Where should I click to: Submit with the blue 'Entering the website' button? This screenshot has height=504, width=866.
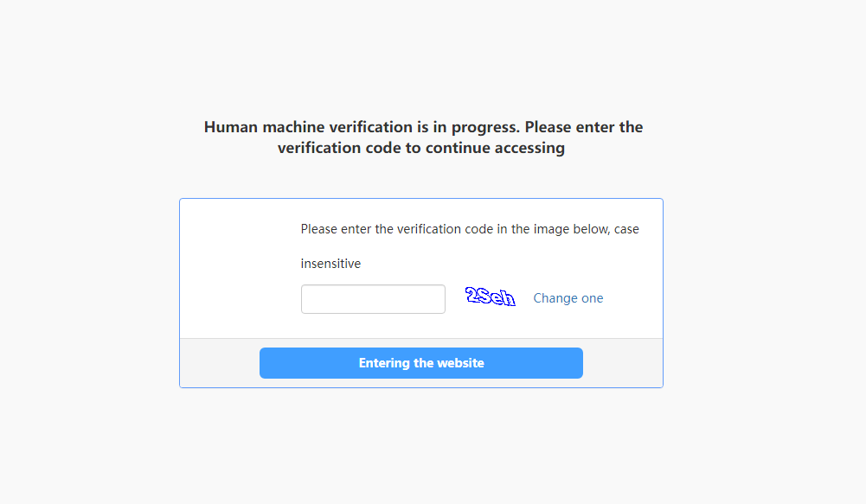point(420,363)
